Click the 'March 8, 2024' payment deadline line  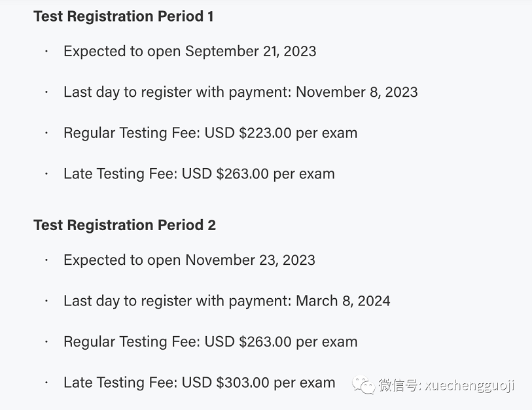[227, 301]
